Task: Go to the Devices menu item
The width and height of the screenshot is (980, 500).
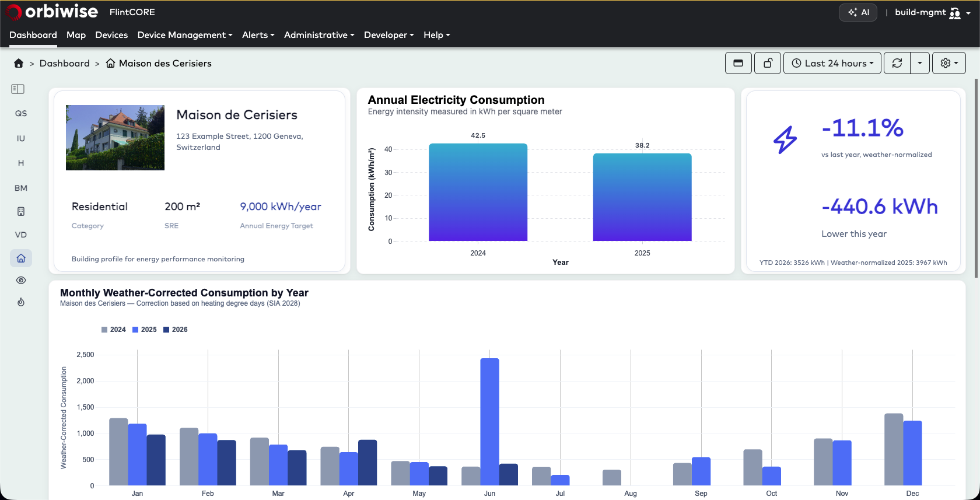Action: 111,35
